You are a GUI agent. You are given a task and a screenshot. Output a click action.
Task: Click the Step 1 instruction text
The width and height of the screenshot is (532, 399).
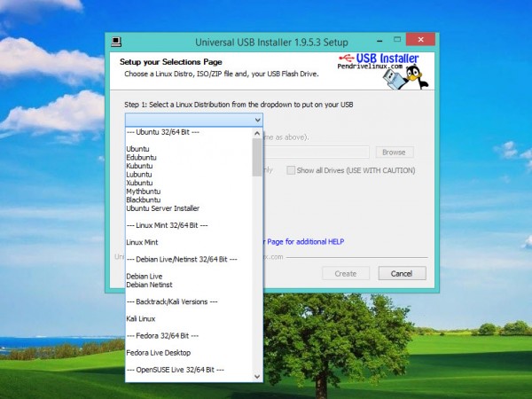pos(239,105)
